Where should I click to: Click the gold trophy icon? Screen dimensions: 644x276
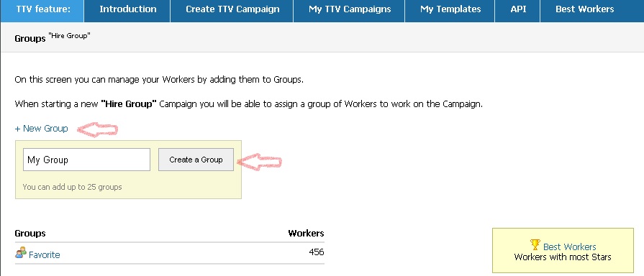pyautogui.click(x=535, y=245)
